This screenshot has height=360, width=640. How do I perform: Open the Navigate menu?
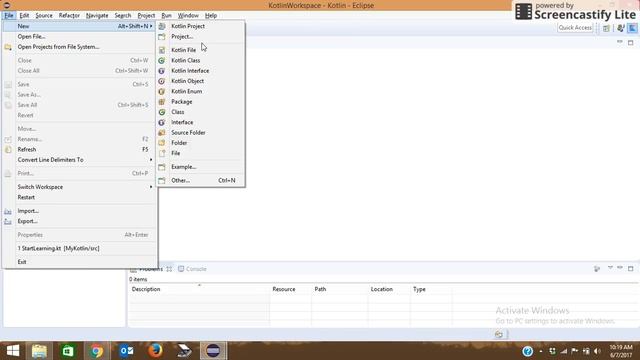point(97,16)
